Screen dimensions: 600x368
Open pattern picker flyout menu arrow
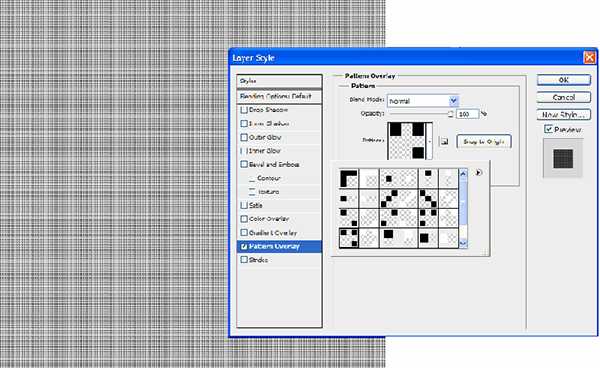(478, 173)
